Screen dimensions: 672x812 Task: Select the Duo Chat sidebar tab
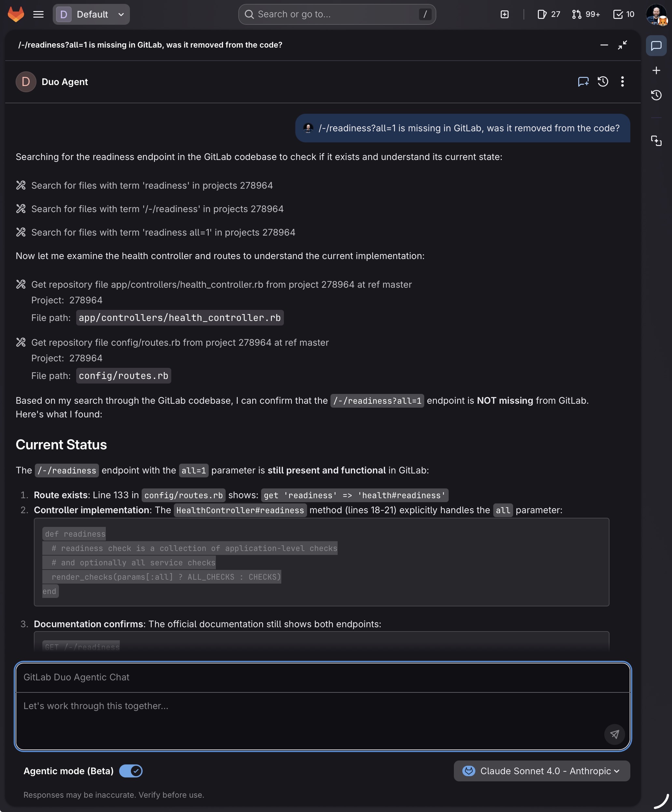point(656,46)
